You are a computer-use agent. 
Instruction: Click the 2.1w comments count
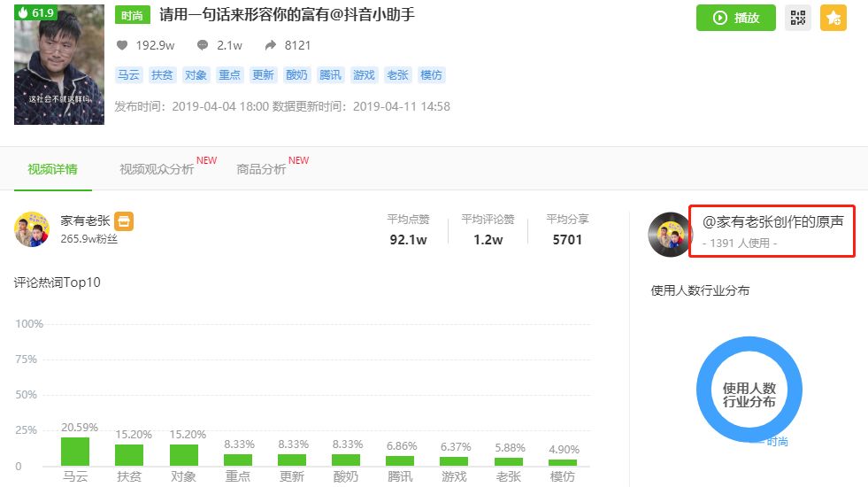click(x=229, y=45)
